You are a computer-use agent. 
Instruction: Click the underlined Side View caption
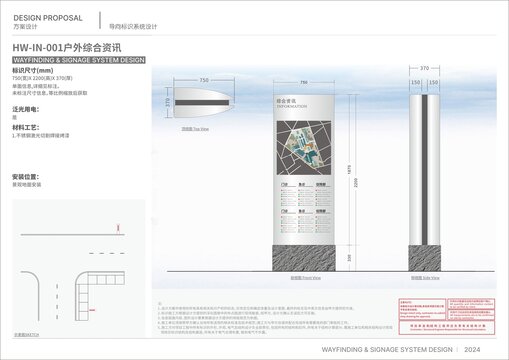coord(425,277)
